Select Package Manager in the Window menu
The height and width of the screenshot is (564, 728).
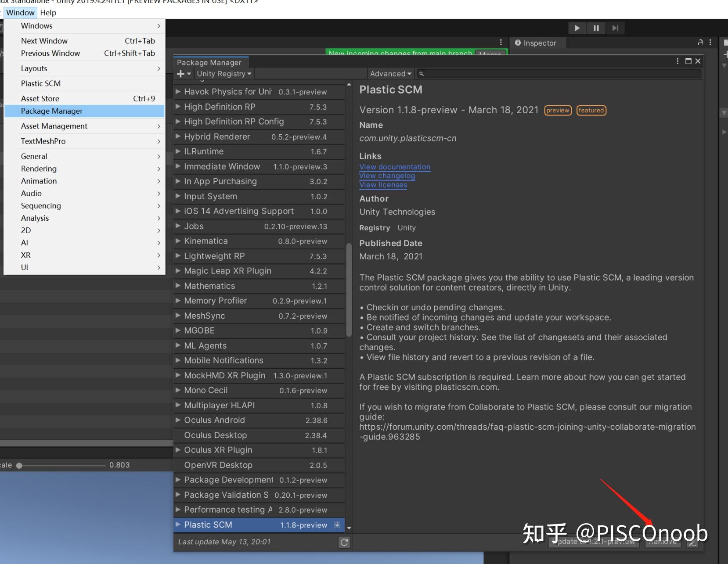[51, 111]
